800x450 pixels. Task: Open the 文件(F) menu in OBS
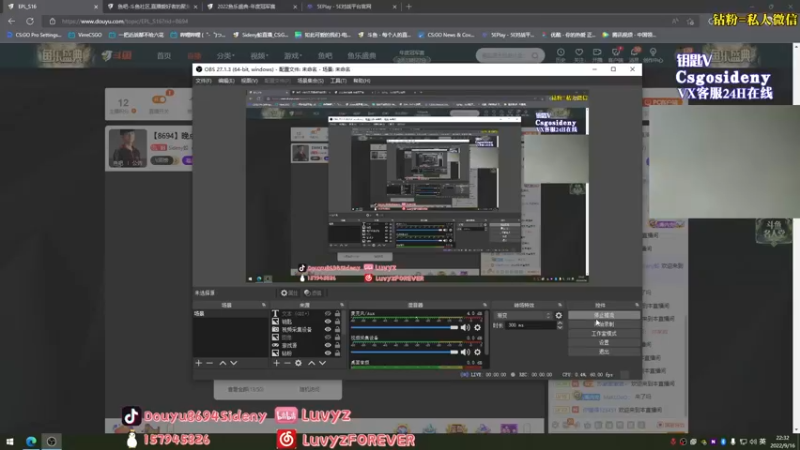203,81
